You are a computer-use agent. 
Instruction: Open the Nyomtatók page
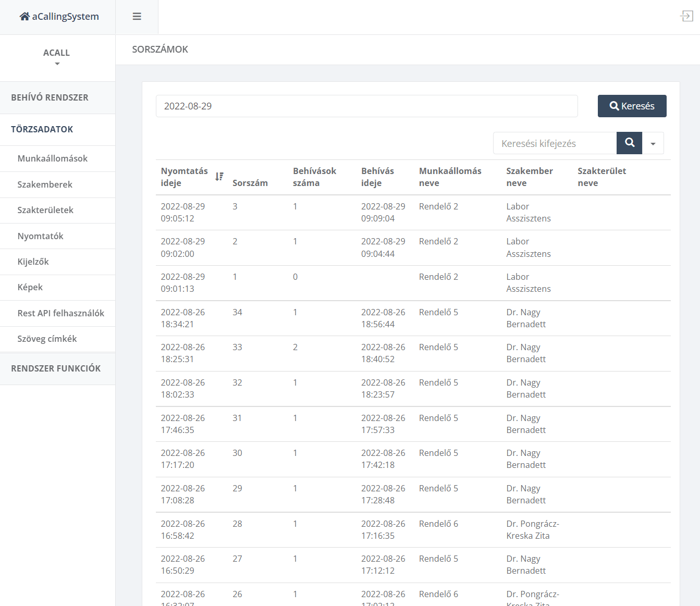57,236
